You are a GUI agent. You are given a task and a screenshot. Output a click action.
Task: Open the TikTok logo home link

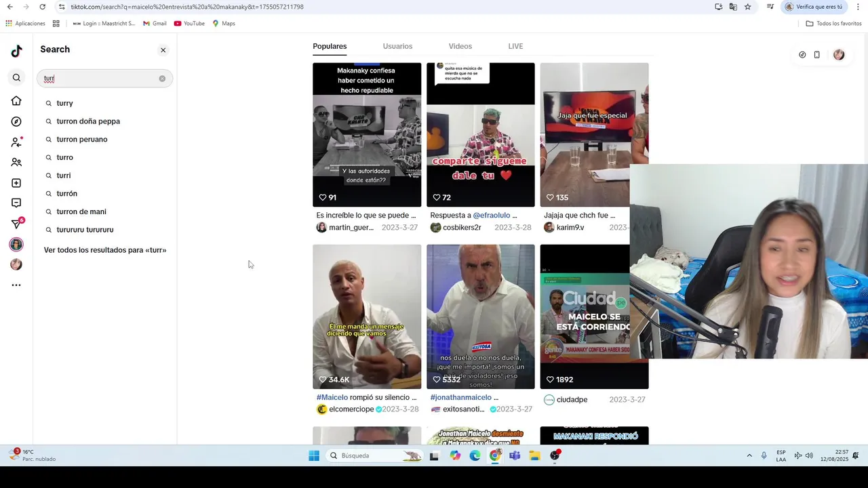pyautogui.click(x=16, y=51)
